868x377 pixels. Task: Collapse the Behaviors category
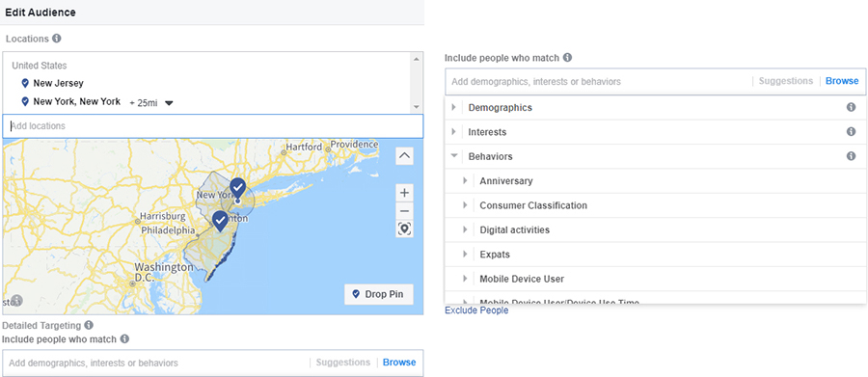click(454, 156)
